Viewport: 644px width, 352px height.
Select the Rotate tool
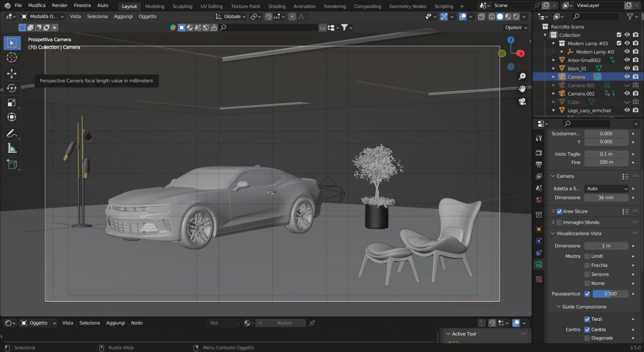(x=12, y=88)
